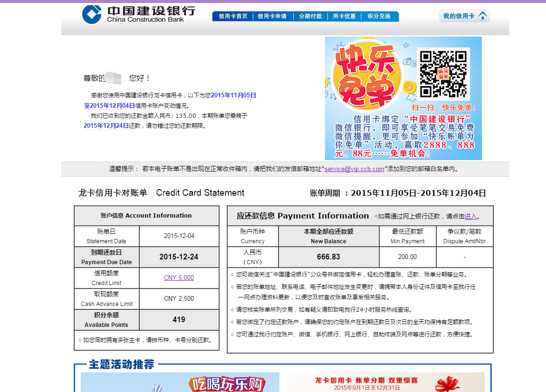546x392 pixels.
Task: Click the 人民币 (CNY) currency cell
Action: coord(253,257)
